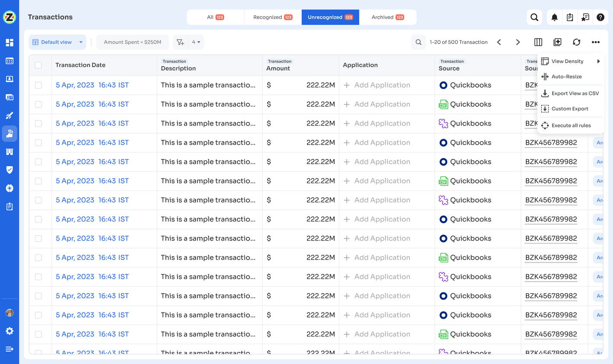Click the Zluri logo in the sidebar

9,17
